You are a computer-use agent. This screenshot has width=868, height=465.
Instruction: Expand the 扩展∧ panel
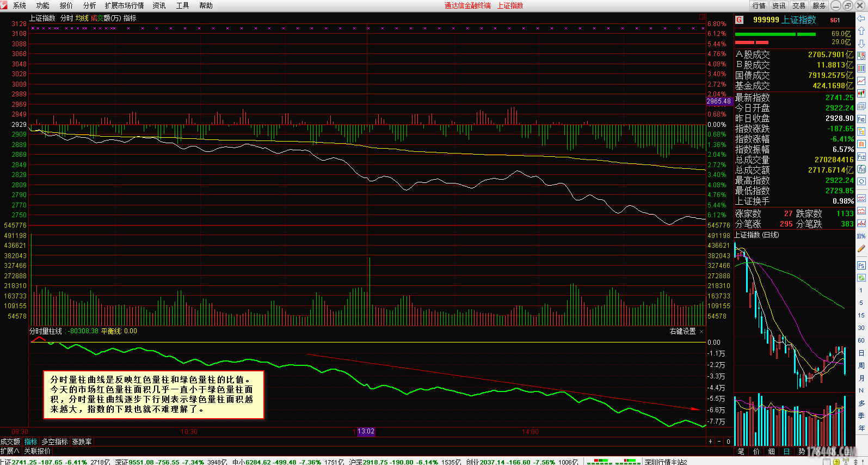click(x=10, y=451)
